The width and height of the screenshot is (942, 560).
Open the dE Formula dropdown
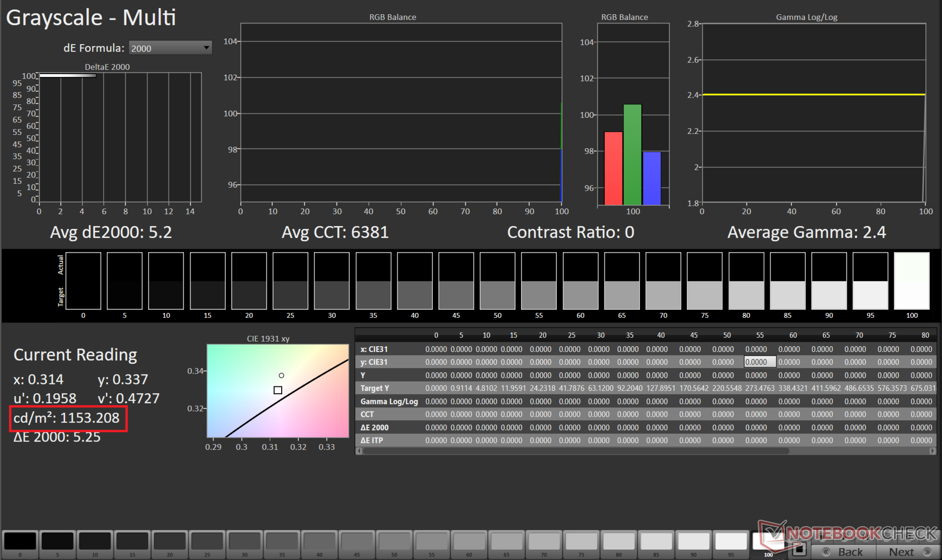tap(170, 48)
